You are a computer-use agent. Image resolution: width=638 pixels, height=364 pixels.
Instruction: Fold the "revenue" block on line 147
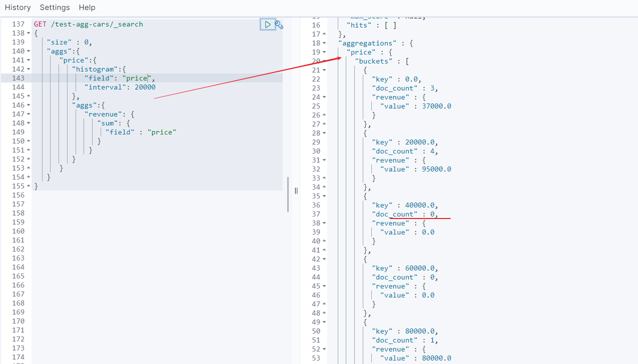[x=29, y=114]
